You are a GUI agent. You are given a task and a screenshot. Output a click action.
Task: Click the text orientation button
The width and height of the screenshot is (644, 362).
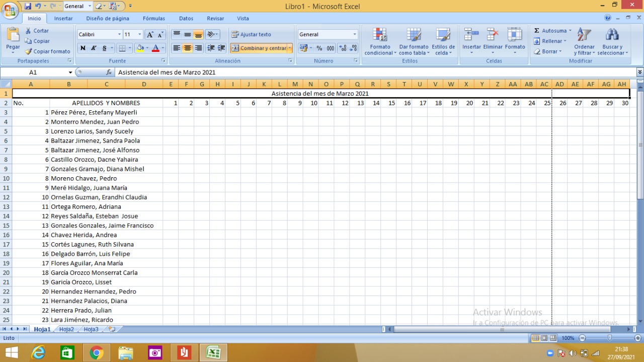pyautogui.click(x=213, y=35)
